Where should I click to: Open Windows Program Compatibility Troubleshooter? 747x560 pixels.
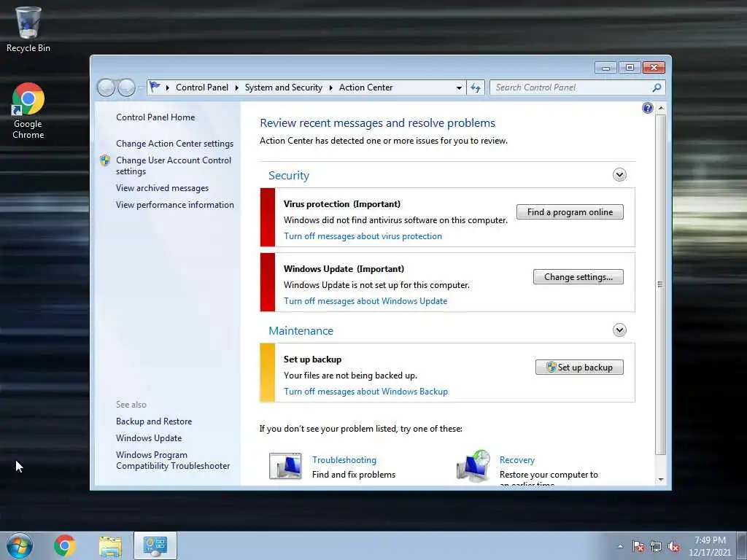point(173,461)
